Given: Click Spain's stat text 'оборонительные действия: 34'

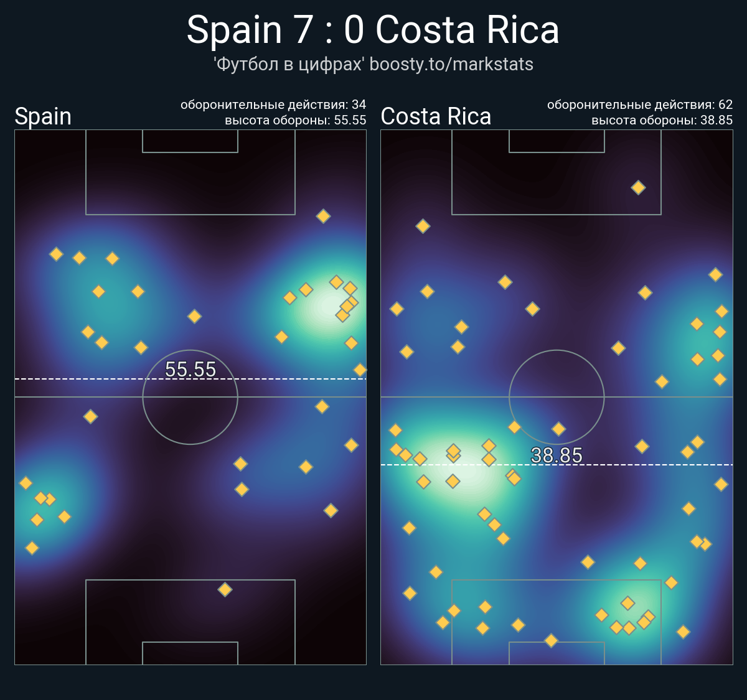Looking at the screenshot, I should [273, 105].
